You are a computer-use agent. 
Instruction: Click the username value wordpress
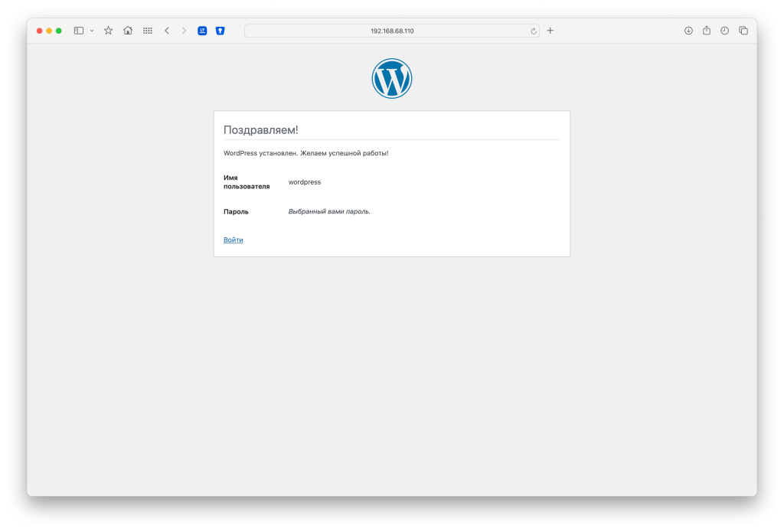pyautogui.click(x=305, y=182)
